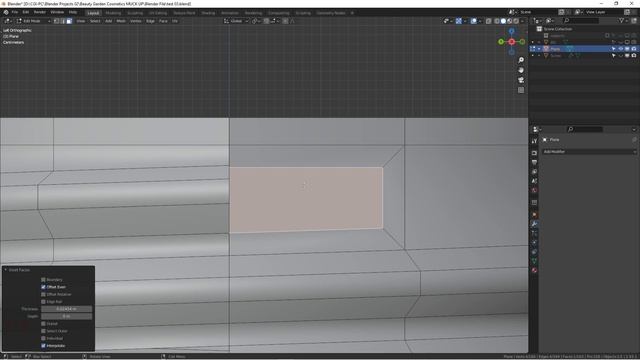Open the Edit Mode dropdown

pos(33,21)
